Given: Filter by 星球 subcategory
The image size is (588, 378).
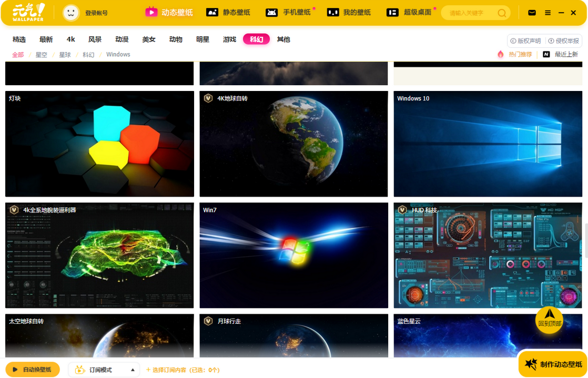Looking at the screenshot, I should coord(65,54).
